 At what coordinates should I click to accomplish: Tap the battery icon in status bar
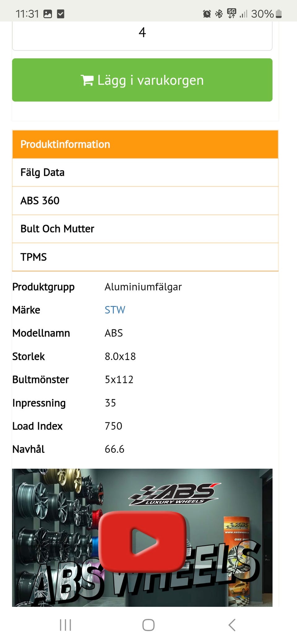[x=279, y=14]
